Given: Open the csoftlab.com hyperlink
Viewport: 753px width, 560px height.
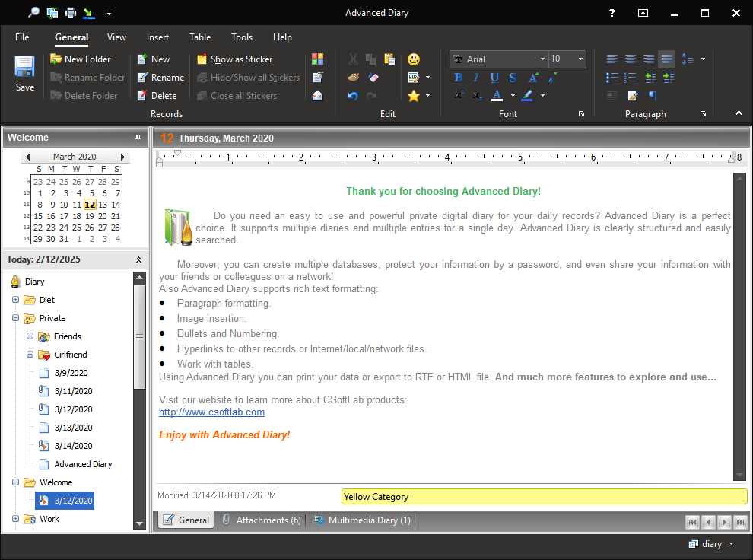Looking at the screenshot, I should coord(211,412).
